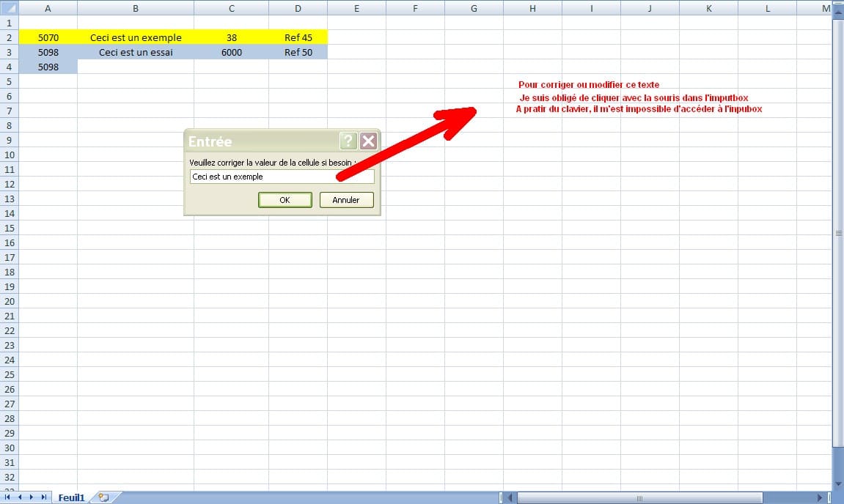Select column A header
The height and width of the screenshot is (504, 844).
click(48, 8)
